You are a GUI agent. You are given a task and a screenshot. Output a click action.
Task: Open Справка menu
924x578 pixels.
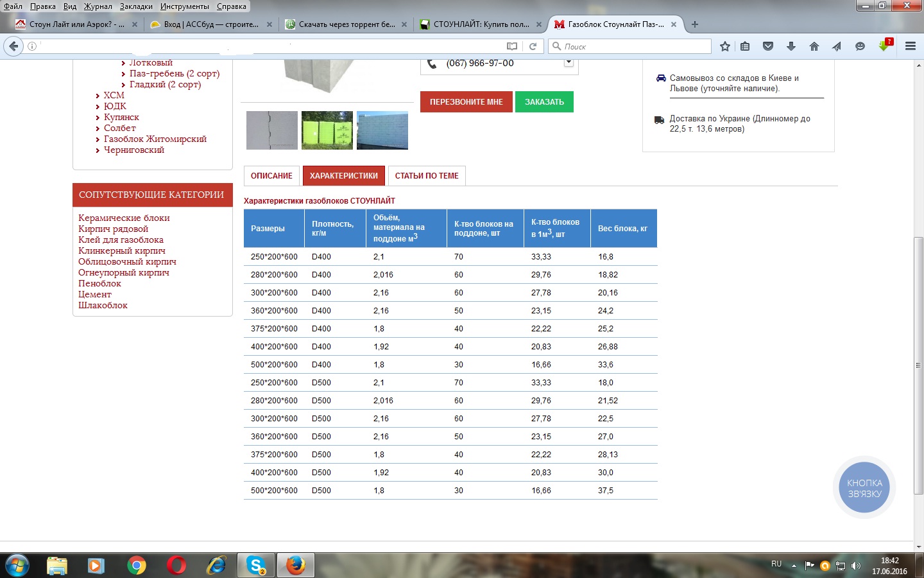point(232,6)
